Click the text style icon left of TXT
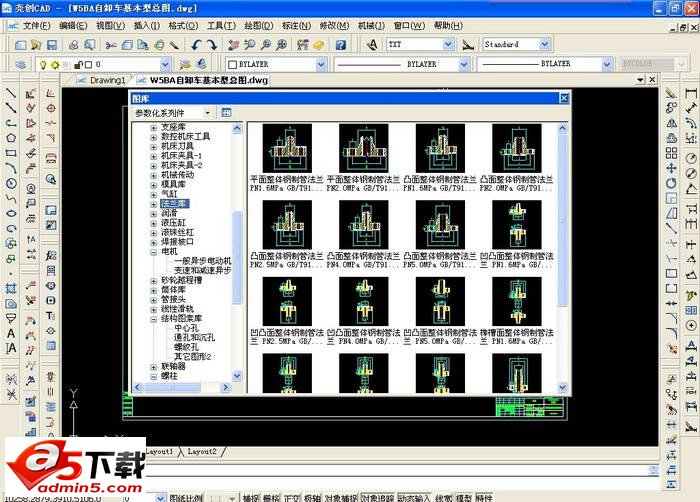The image size is (700, 502). 371,45
